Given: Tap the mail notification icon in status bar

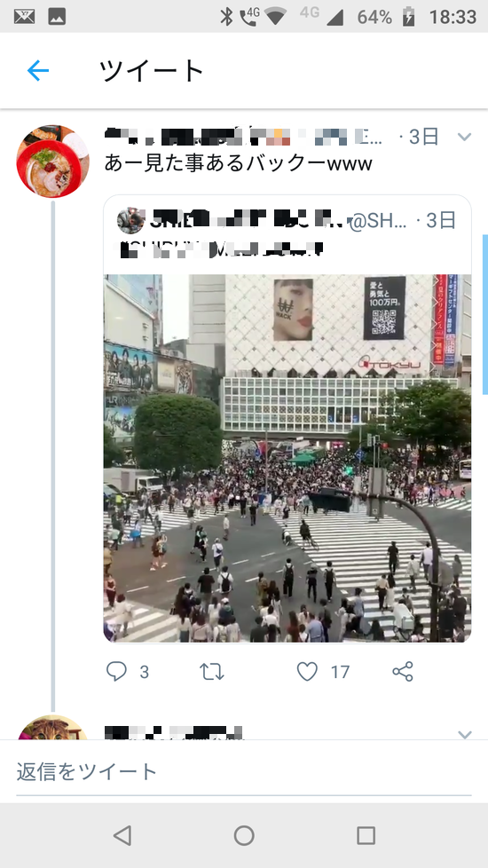Looking at the screenshot, I should tap(24, 17).
